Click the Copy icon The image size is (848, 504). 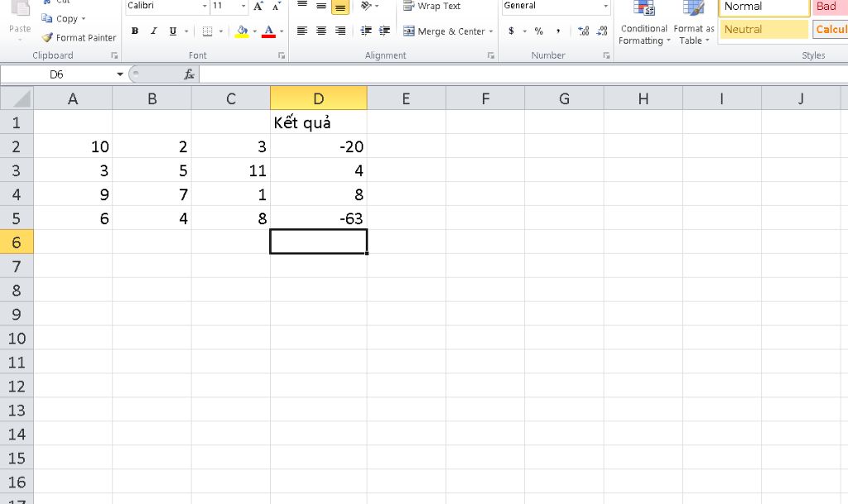tap(47, 18)
